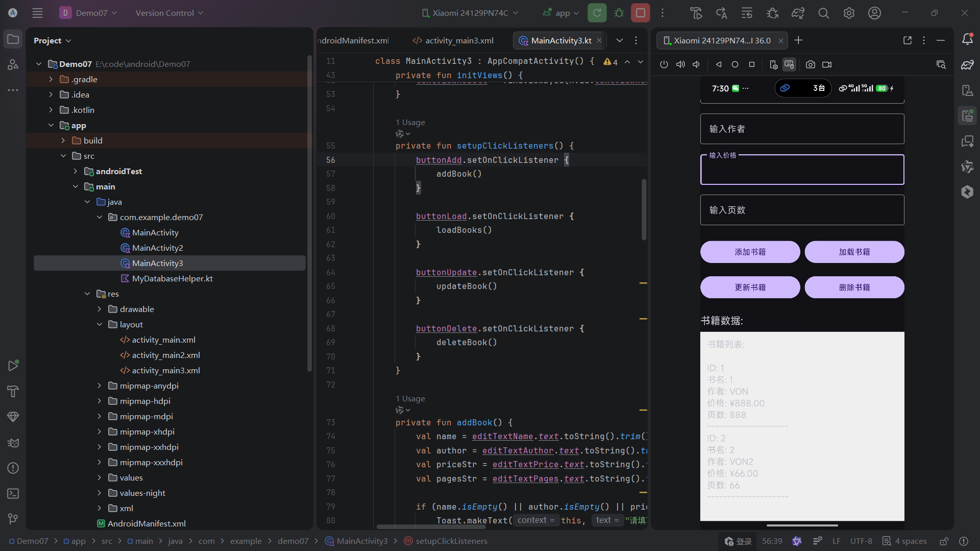Tap 加载书籍 button on device
The image size is (980, 551).
coord(854,252)
